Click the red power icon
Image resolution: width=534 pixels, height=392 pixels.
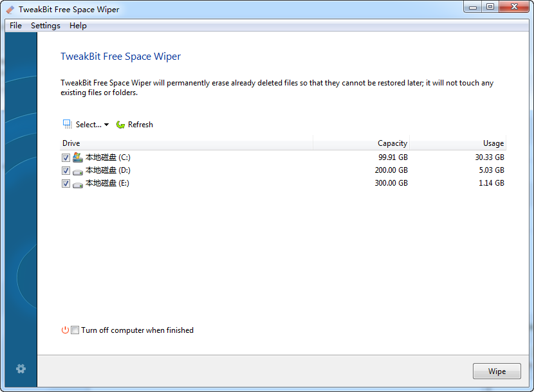pos(65,330)
